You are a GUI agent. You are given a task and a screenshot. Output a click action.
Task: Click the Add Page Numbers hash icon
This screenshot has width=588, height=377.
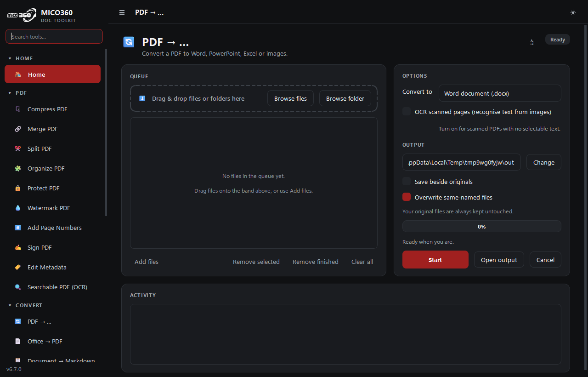pyautogui.click(x=17, y=228)
